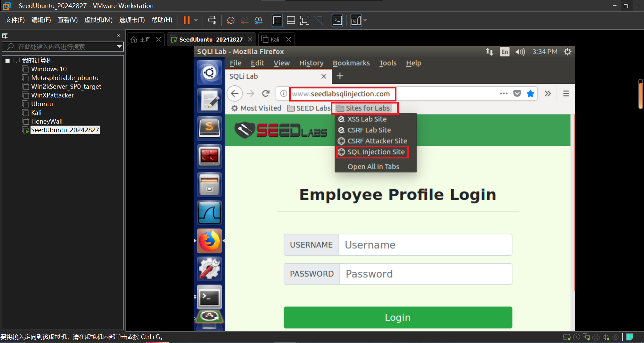Open the 查看(V) menu
This screenshot has width=644, height=343.
tap(67, 20)
